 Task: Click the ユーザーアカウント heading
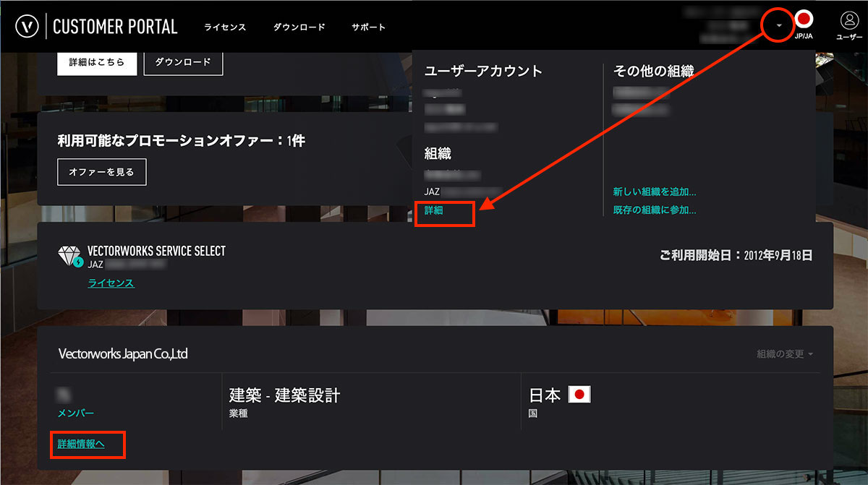tap(483, 71)
